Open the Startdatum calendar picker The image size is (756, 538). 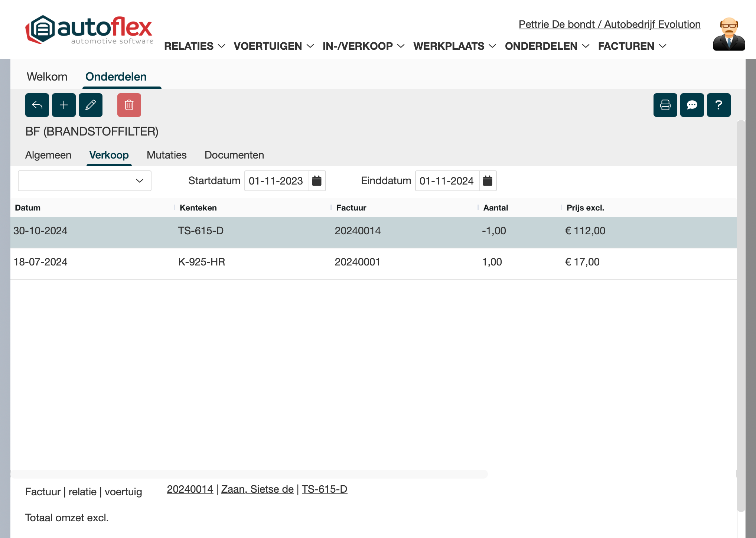coord(317,181)
